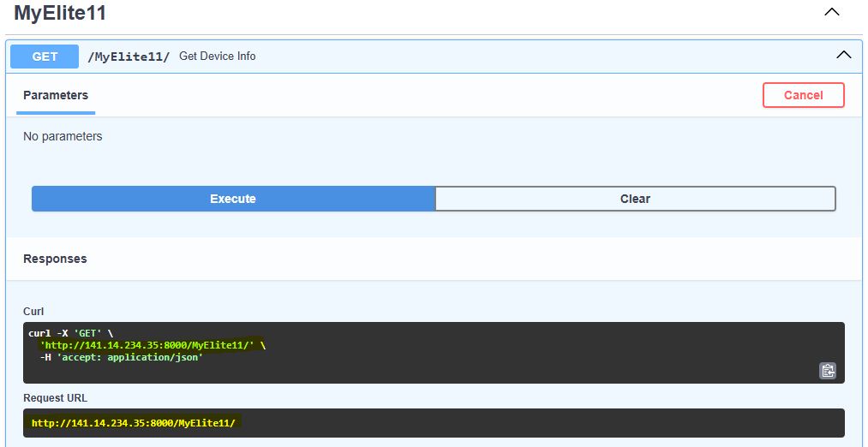Collapse the GET /MyElite11/ operation chevron
868x447 pixels.
(x=844, y=55)
